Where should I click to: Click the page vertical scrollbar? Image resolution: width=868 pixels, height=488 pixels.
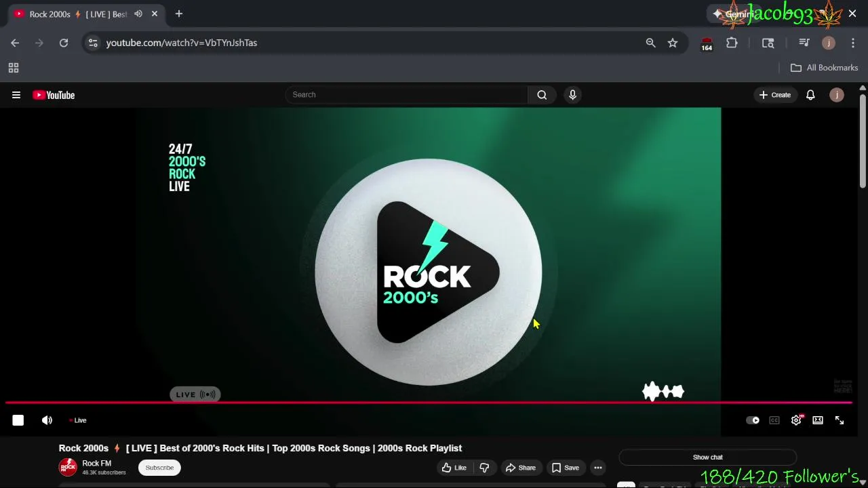[x=863, y=141]
